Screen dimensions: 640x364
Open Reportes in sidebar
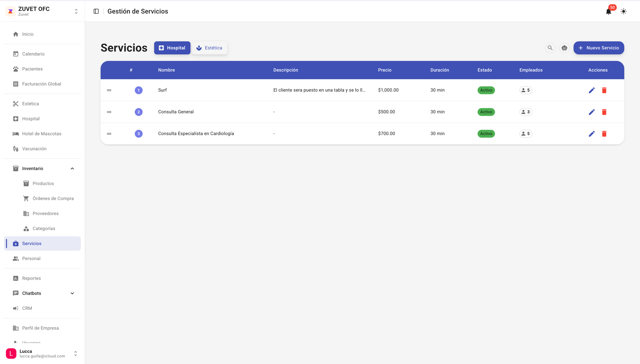click(x=42, y=278)
